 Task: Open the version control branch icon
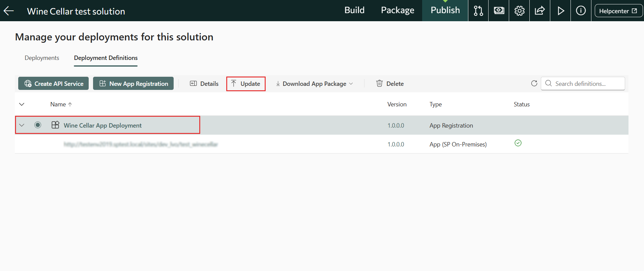pos(478,11)
